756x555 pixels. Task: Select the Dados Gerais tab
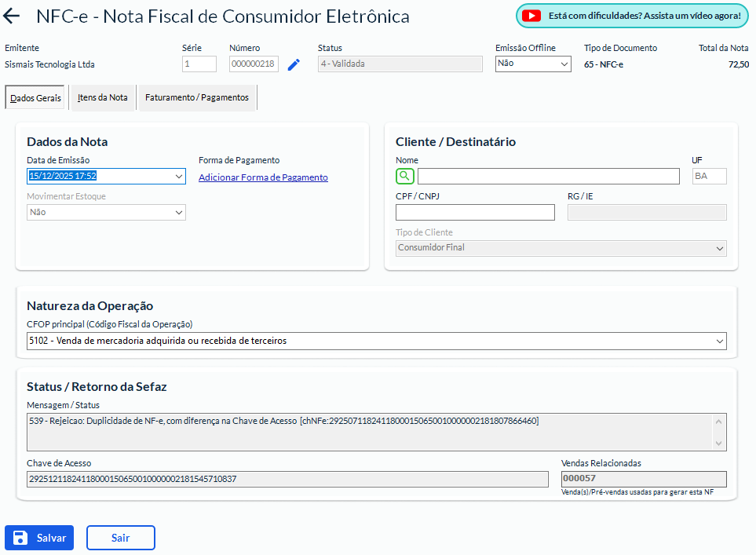click(35, 98)
